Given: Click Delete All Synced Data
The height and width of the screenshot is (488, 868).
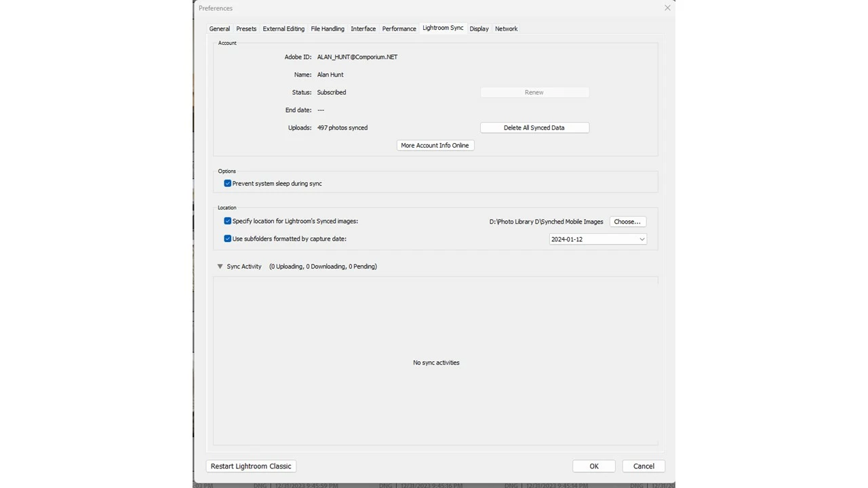Looking at the screenshot, I should click(x=534, y=127).
